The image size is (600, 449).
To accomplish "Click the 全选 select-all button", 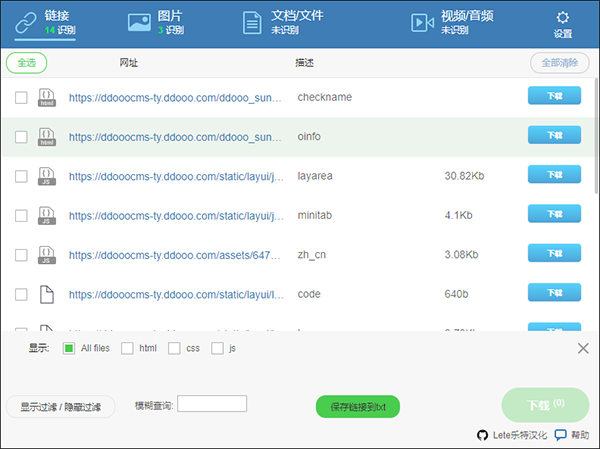I will coord(26,63).
